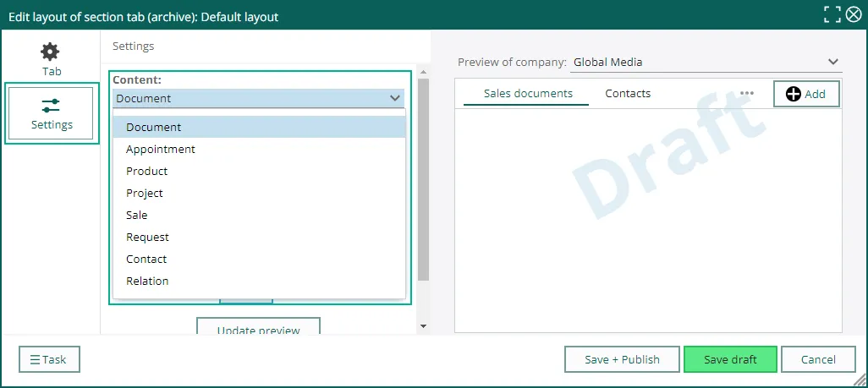Screen dimensions: 868x388
Task: Select the Relation option
Action: click(147, 281)
